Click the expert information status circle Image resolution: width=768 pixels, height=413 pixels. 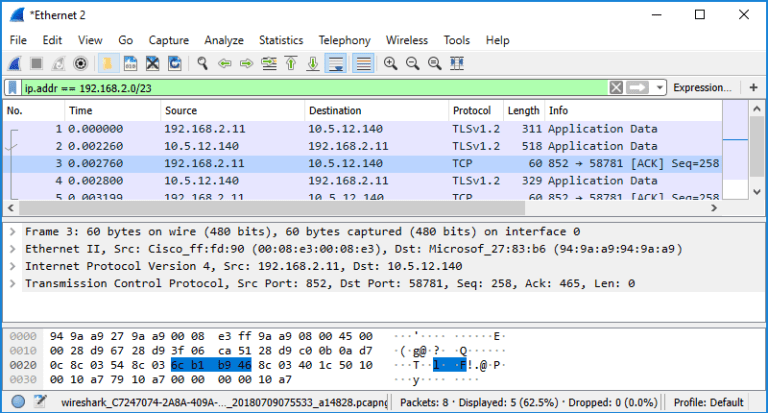tap(18, 402)
